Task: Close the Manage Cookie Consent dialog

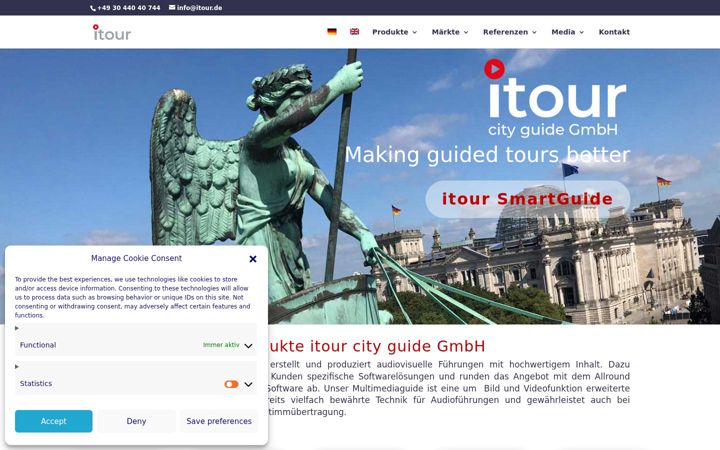Action: tap(253, 259)
